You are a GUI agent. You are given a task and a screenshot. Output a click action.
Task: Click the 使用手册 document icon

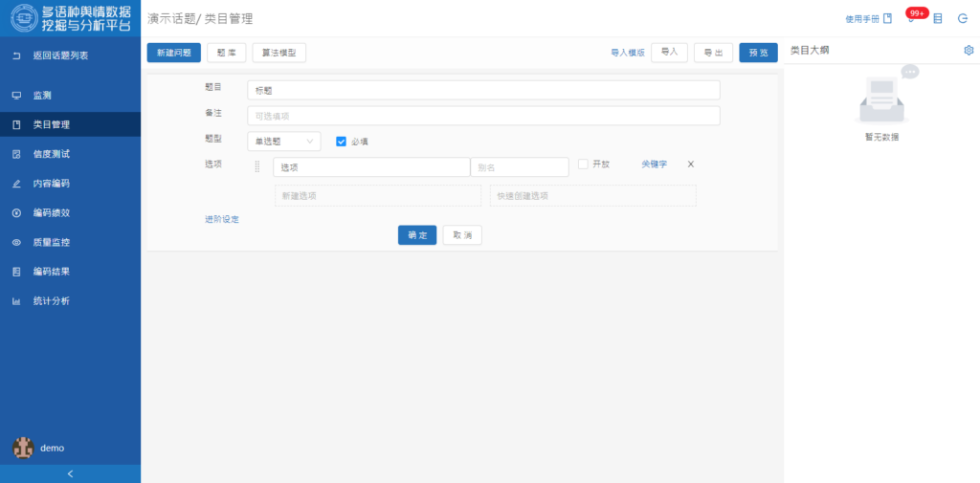(887, 18)
